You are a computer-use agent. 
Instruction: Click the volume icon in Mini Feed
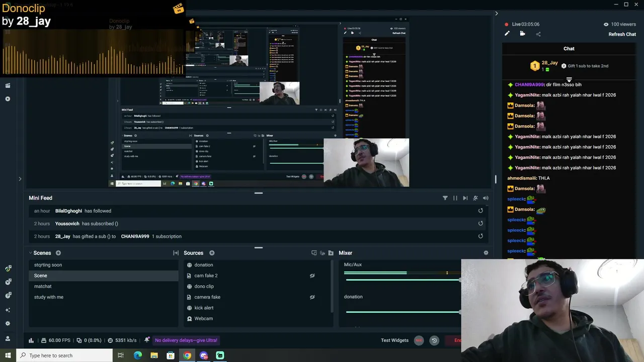click(486, 198)
